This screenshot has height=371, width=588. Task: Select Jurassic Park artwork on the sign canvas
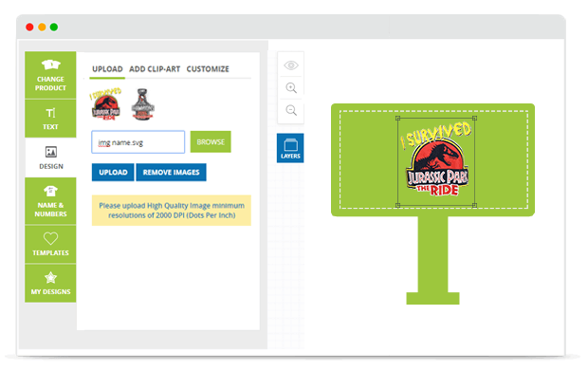click(436, 161)
